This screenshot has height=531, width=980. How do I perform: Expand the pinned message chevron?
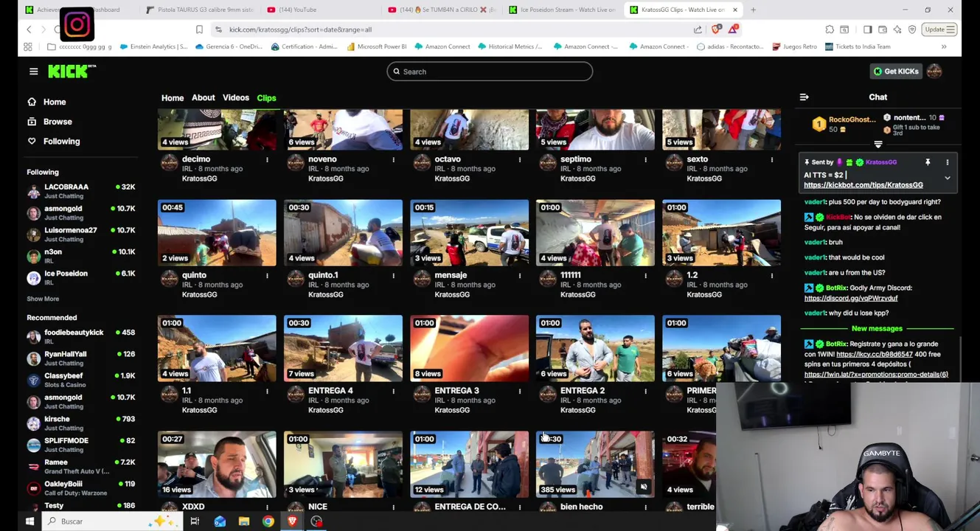948,178
